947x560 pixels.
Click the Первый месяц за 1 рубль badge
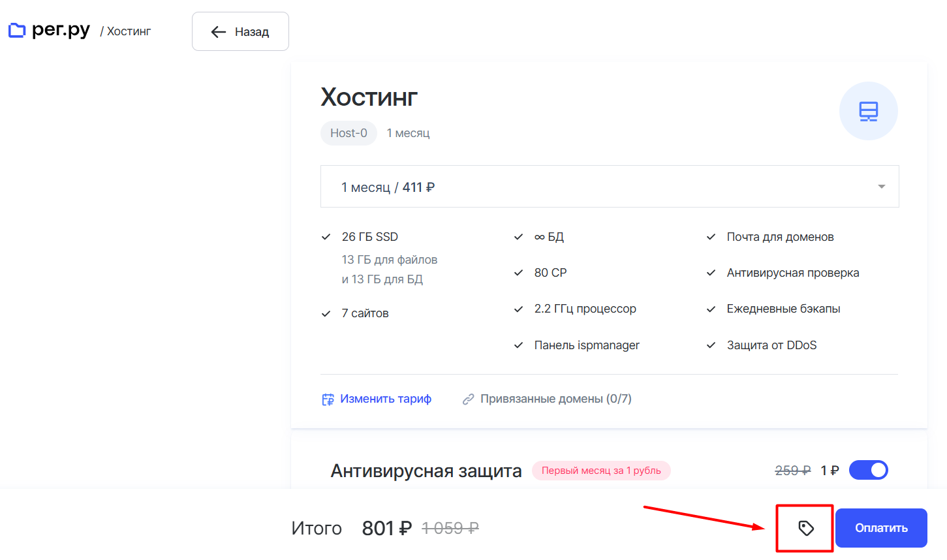(x=600, y=470)
